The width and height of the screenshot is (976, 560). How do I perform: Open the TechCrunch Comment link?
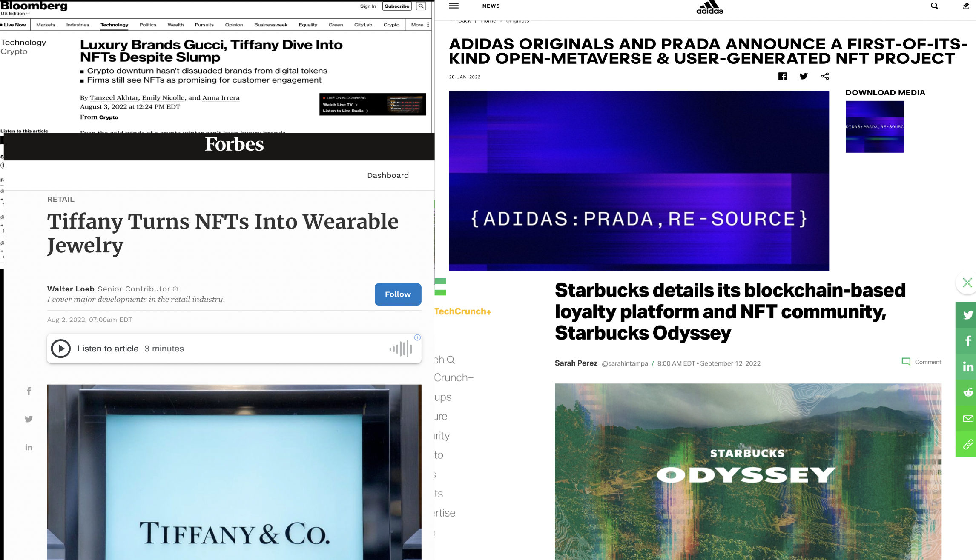click(921, 362)
